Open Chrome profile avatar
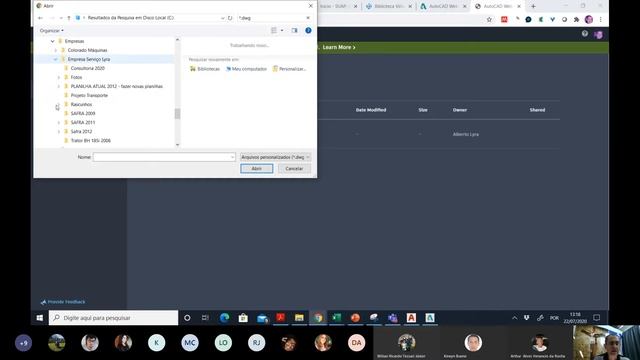This screenshot has width=640, height=360. pyautogui.click(x=589, y=20)
